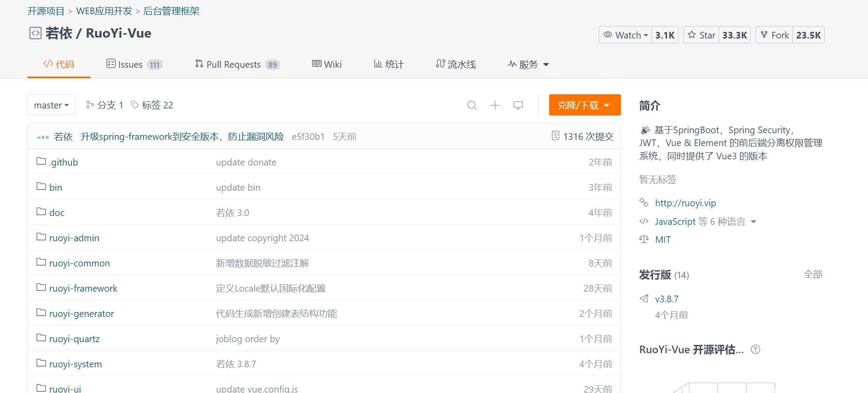Click the repository code icon beside 若依 title
This screenshot has width=868, height=393.
click(x=35, y=33)
